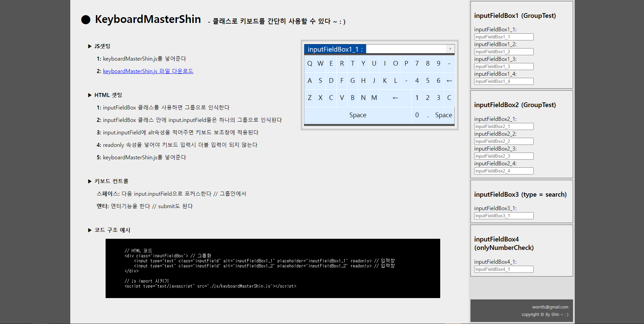Screen dimensions: 644x324
Task: Tap the number 2 key
Action: 428,98
